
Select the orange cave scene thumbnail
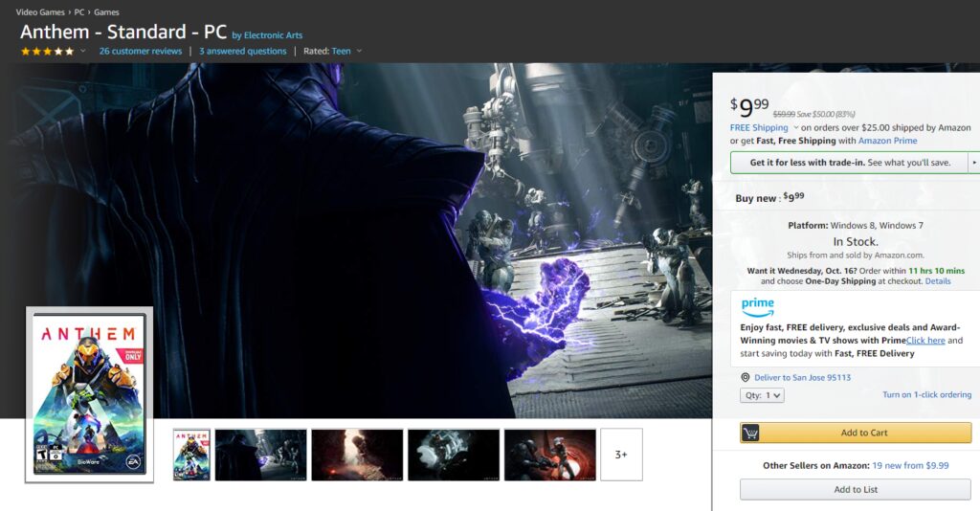pyautogui.click(x=357, y=455)
